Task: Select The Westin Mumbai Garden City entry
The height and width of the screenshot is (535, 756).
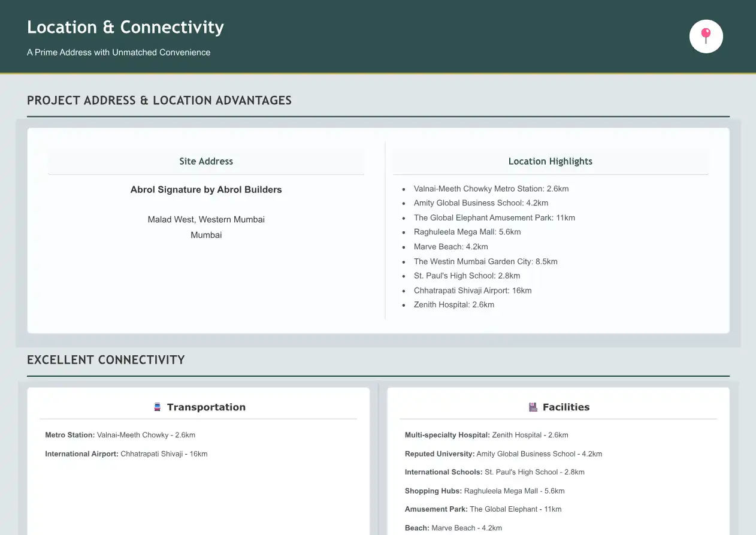Action: [x=485, y=261]
